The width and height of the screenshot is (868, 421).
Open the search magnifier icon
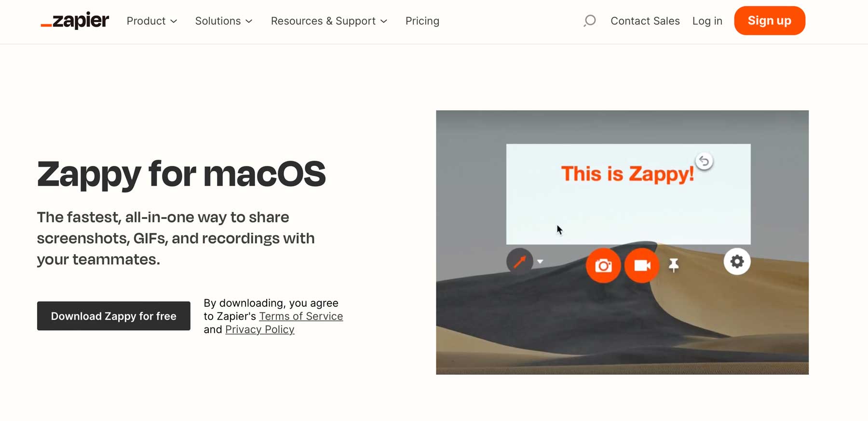point(589,21)
